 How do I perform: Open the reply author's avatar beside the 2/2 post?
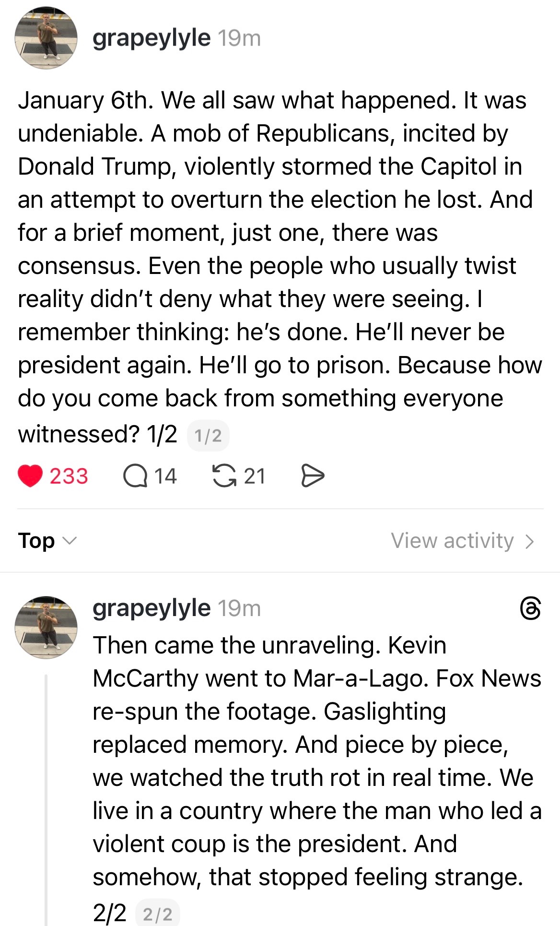(46, 628)
